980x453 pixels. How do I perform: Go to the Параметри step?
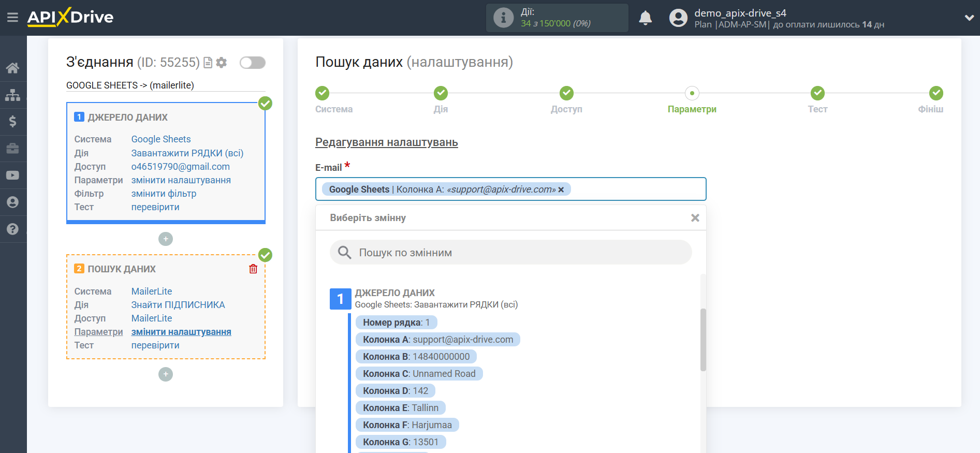click(692, 93)
